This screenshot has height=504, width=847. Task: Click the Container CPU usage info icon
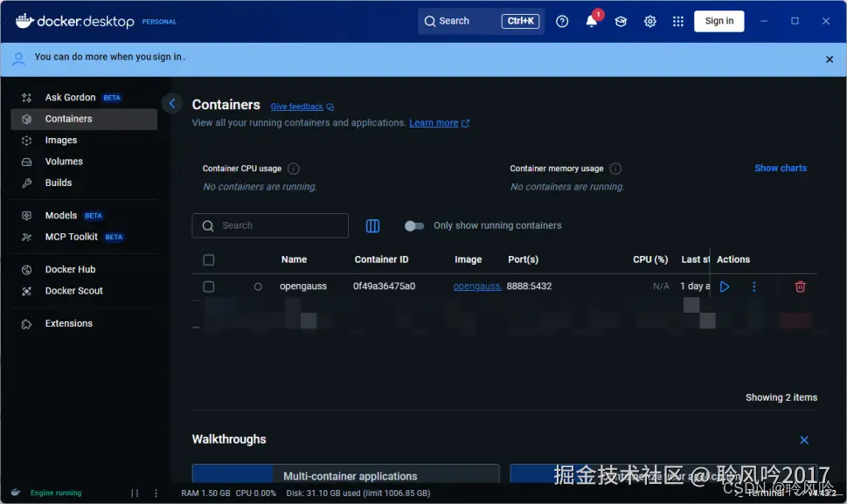pyautogui.click(x=294, y=169)
